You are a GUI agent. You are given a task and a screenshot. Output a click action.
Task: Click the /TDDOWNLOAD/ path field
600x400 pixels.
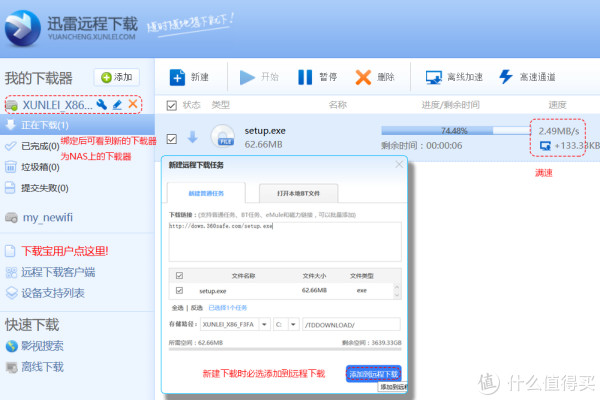[x=351, y=325]
